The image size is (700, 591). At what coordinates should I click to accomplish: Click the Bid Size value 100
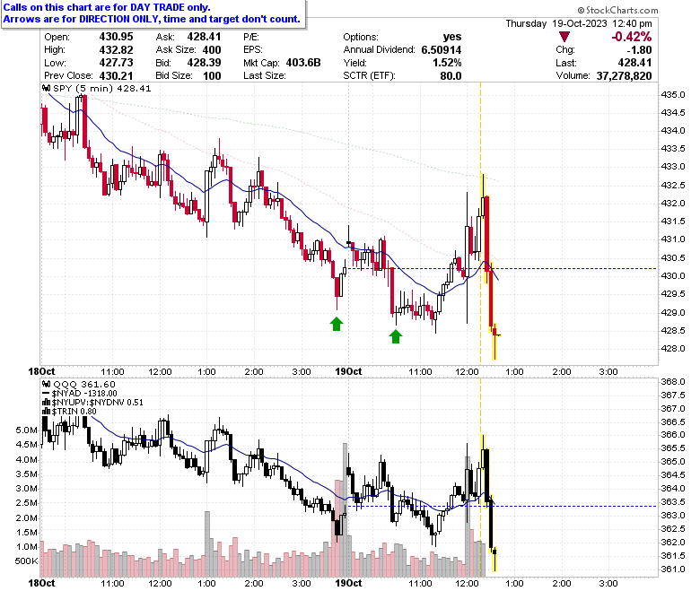pyautogui.click(x=212, y=75)
